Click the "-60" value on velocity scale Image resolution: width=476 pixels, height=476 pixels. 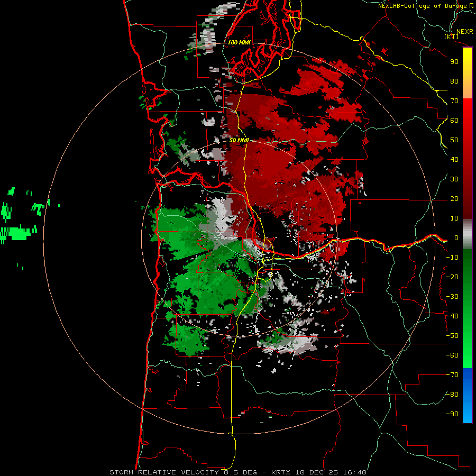452,355
